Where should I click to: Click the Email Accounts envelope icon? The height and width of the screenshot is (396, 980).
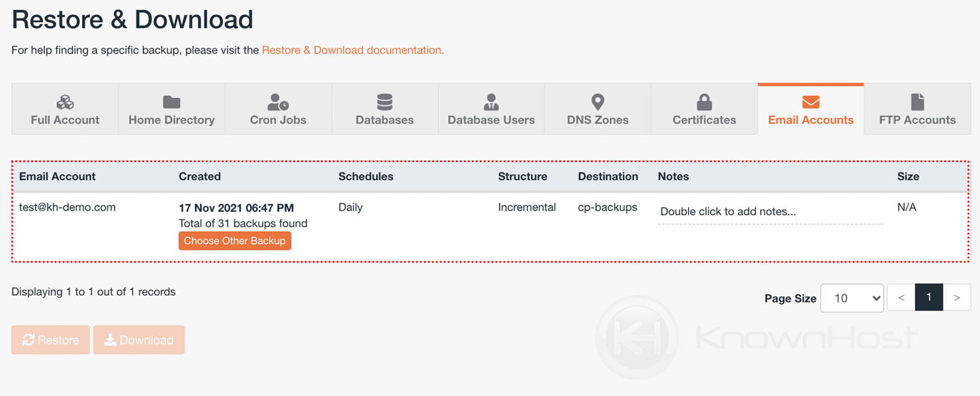[x=811, y=102]
